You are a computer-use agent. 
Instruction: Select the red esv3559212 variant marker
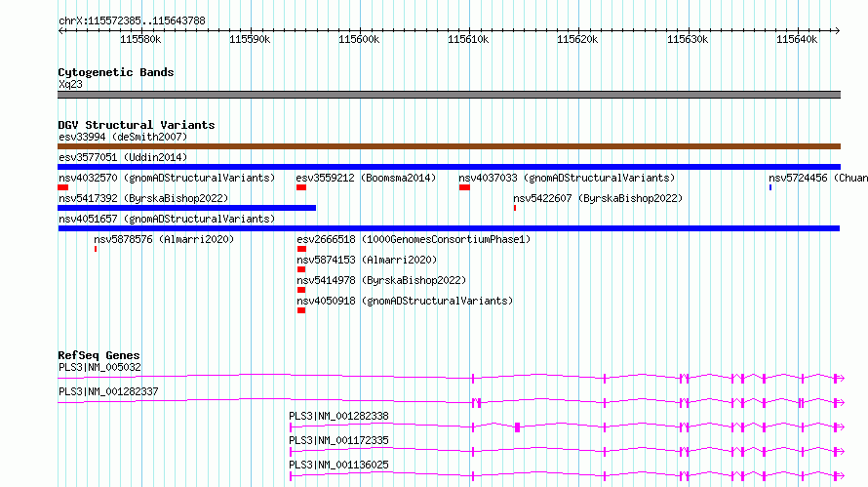tap(301, 187)
